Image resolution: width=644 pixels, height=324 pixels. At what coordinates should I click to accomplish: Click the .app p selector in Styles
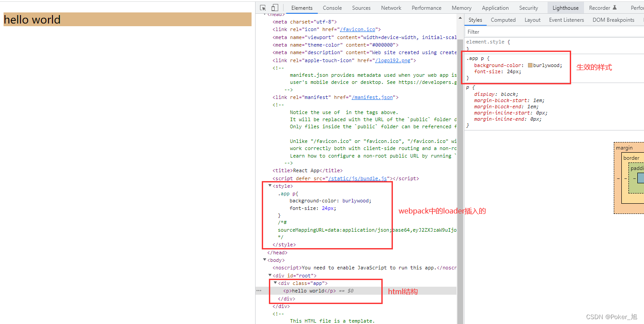pos(476,59)
